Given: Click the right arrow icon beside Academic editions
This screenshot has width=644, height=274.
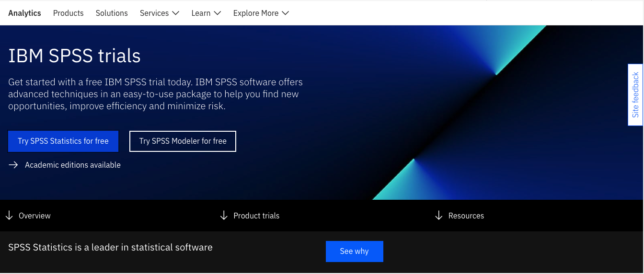Looking at the screenshot, I should point(13,165).
